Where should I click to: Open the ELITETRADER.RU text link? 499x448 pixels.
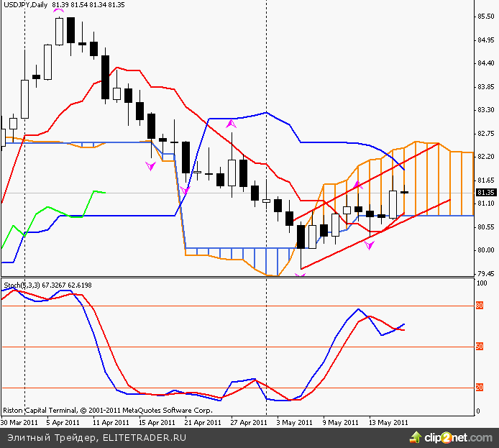click(x=145, y=436)
